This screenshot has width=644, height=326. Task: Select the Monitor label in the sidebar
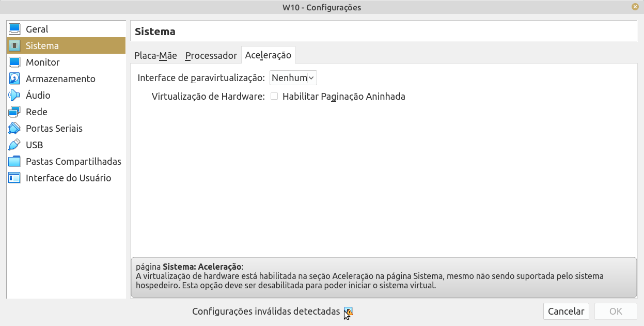coord(43,63)
